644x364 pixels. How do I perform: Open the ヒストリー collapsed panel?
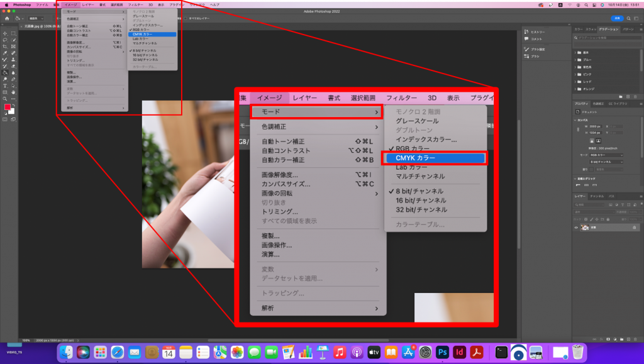(535, 32)
